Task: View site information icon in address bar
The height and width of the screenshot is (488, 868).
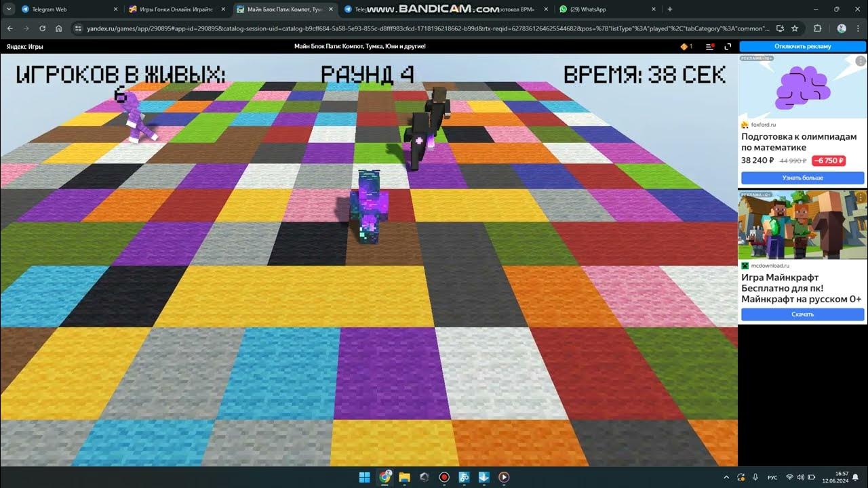Action: pyautogui.click(x=78, y=28)
